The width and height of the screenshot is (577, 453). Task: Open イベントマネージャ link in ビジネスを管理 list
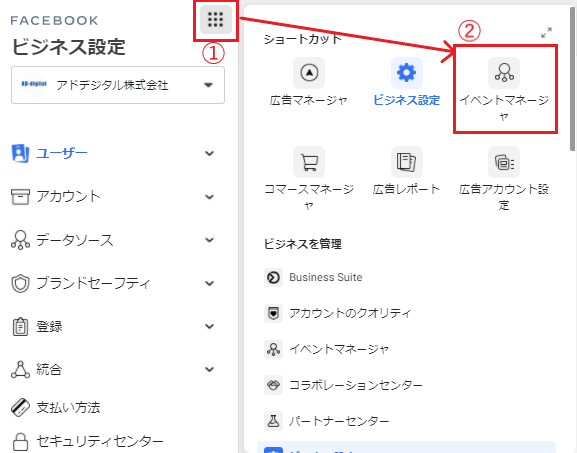click(x=339, y=349)
